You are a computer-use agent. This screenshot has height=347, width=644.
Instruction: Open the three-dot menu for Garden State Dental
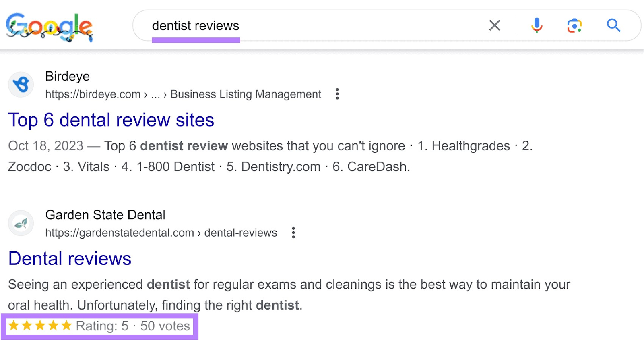tap(293, 233)
